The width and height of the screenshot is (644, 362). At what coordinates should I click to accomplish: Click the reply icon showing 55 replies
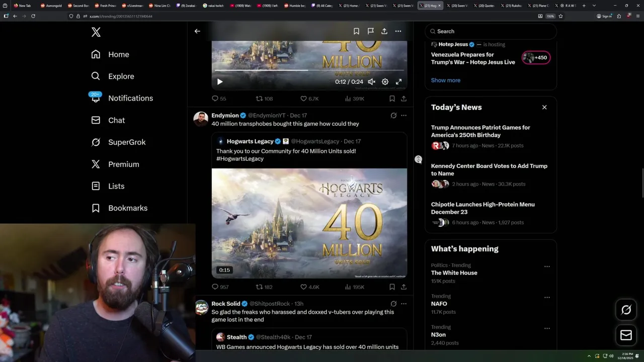pos(219,99)
